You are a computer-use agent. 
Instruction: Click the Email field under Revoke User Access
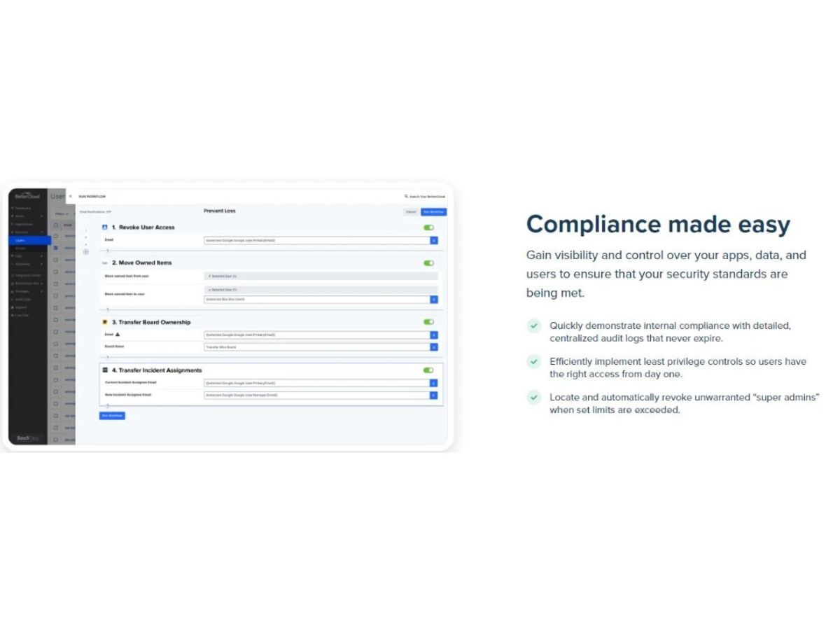(x=317, y=240)
